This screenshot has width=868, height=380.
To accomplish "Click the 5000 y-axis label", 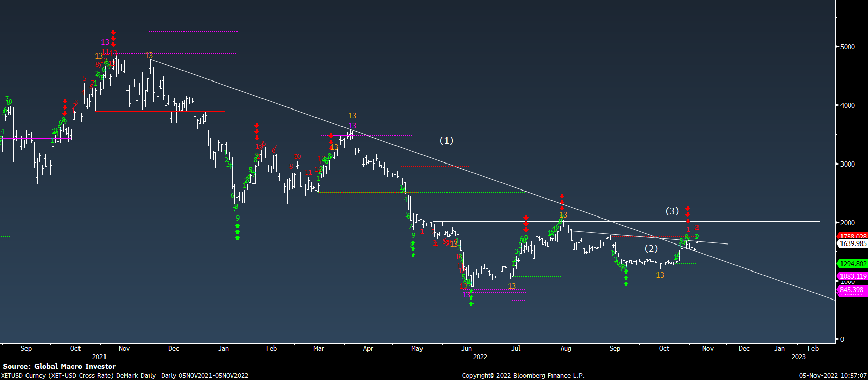I will point(848,47).
